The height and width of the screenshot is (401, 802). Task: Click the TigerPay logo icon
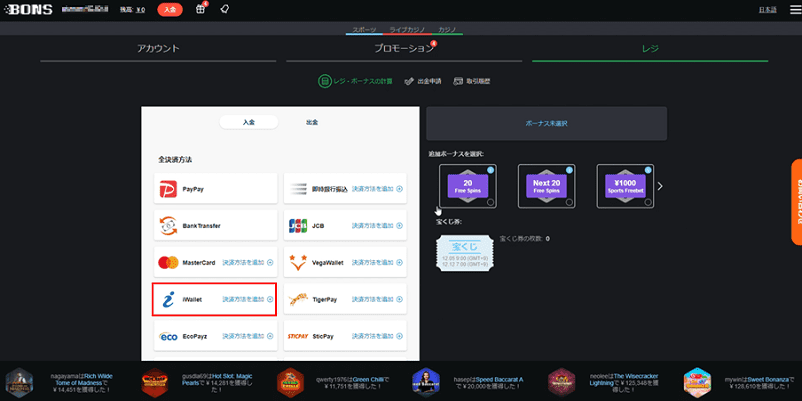coord(298,300)
